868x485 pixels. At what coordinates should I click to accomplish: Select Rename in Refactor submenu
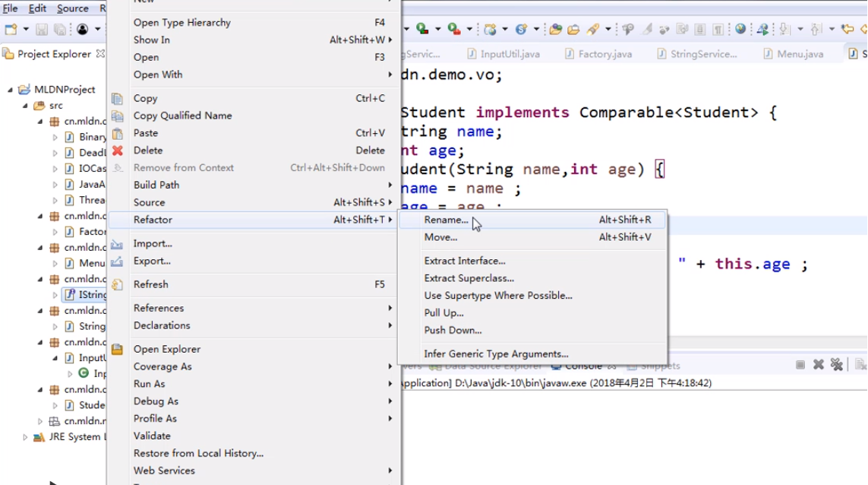coord(532,220)
